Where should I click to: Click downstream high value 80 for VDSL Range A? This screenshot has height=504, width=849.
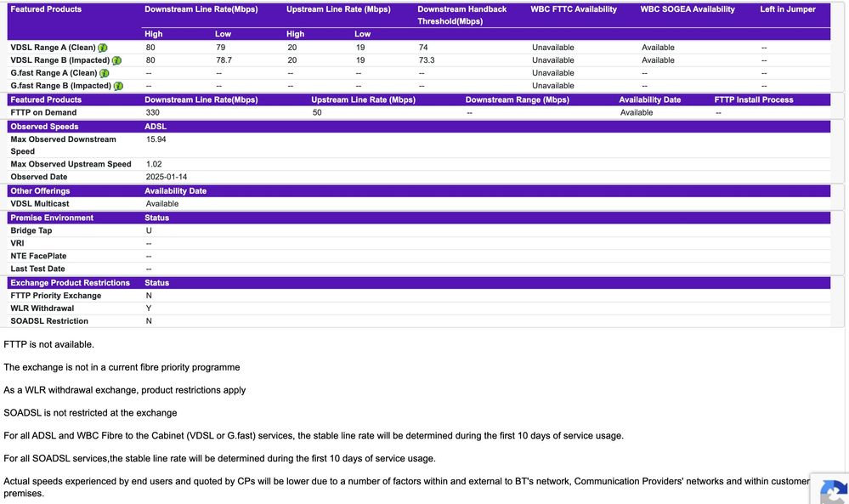pyautogui.click(x=150, y=48)
